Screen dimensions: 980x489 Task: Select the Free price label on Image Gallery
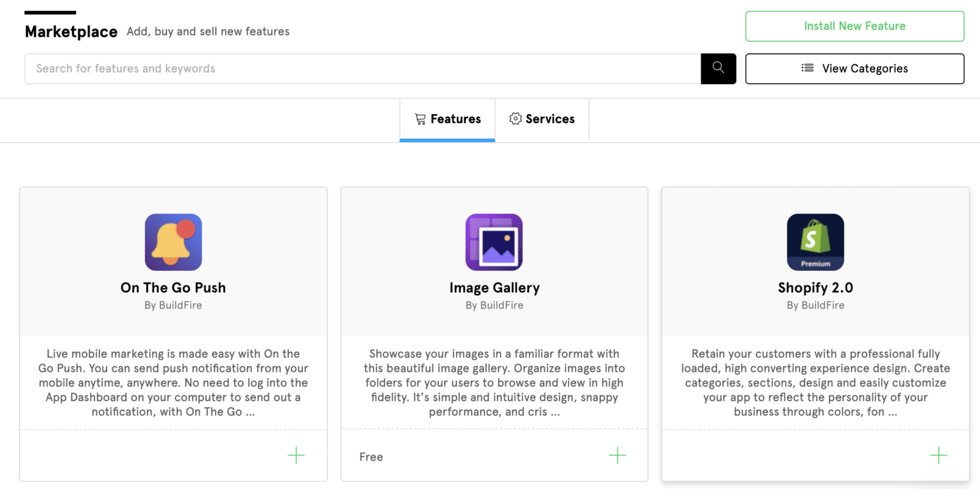(x=371, y=456)
